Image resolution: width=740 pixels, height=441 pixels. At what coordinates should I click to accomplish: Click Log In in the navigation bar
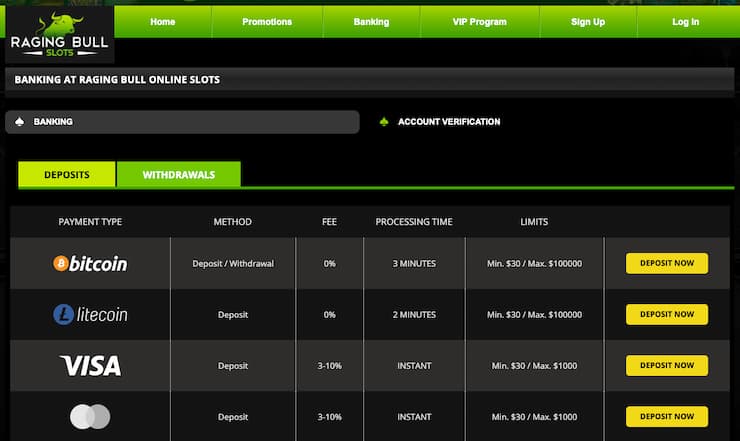point(686,22)
